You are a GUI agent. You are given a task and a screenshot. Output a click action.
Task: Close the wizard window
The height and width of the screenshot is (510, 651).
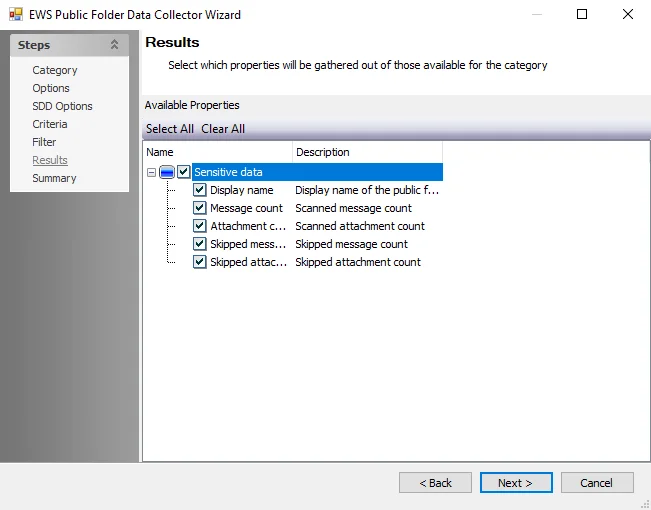coord(628,15)
